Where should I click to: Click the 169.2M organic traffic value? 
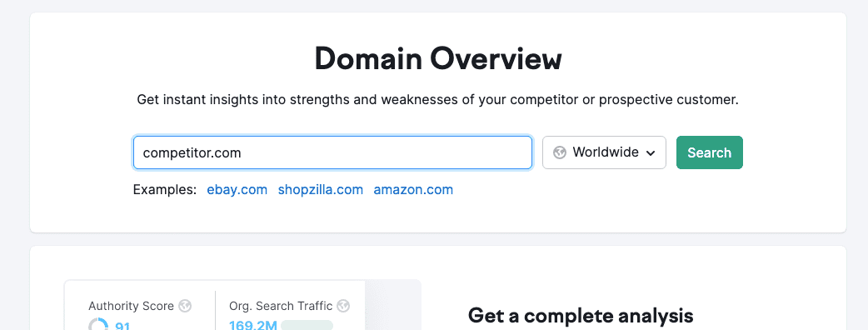(253, 325)
